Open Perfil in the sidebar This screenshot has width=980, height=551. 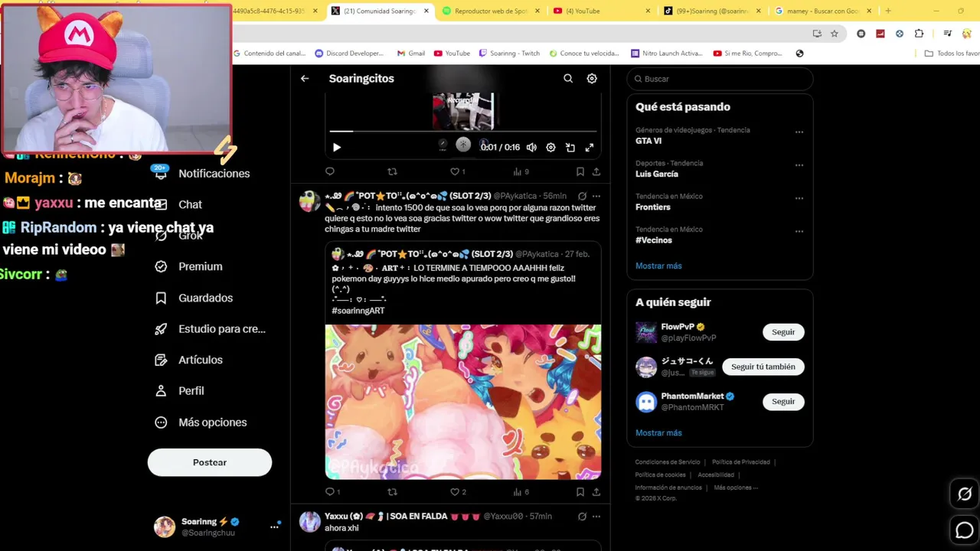coord(180,391)
